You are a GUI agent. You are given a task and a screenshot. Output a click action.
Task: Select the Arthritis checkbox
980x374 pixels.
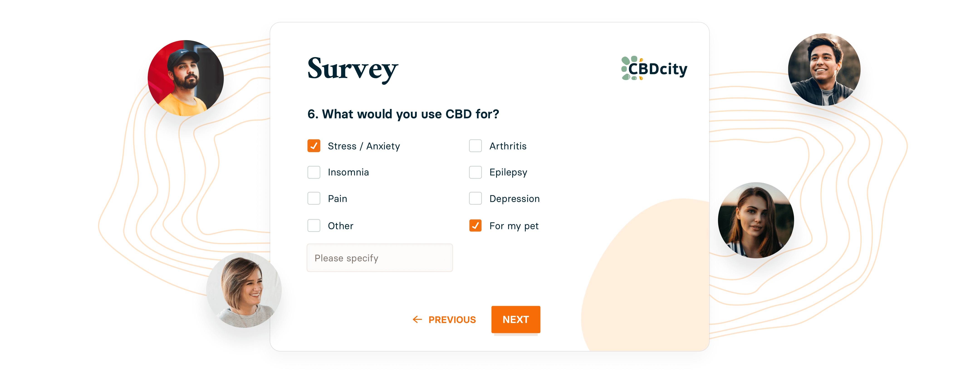(x=475, y=146)
